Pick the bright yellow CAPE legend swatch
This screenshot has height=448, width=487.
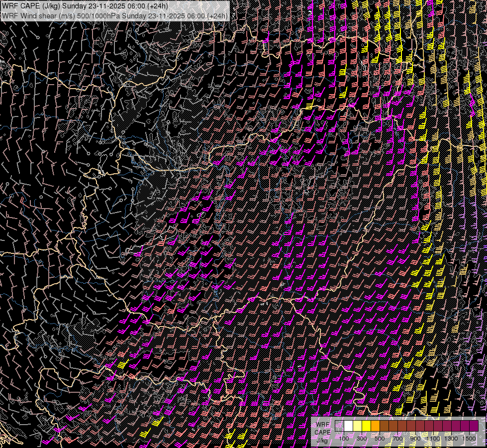(367, 426)
